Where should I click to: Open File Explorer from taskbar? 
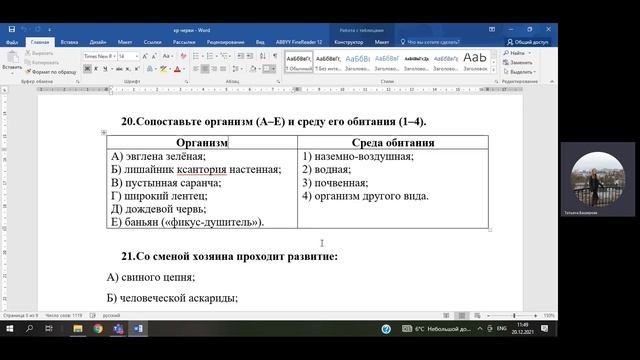click(78, 329)
